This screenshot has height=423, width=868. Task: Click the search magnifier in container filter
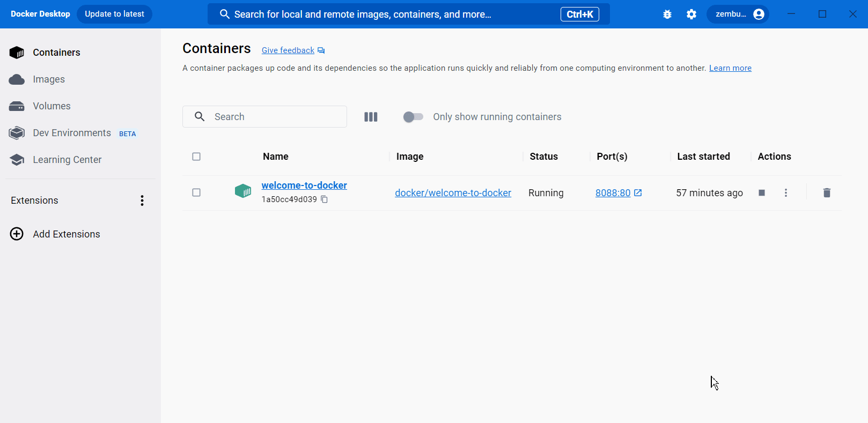click(x=200, y=117)
